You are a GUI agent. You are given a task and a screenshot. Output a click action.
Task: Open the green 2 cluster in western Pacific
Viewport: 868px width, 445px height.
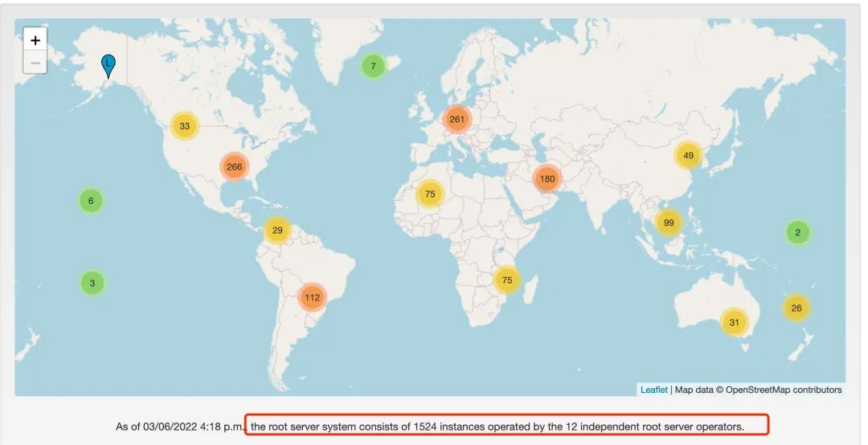click(x=797, y=233)
